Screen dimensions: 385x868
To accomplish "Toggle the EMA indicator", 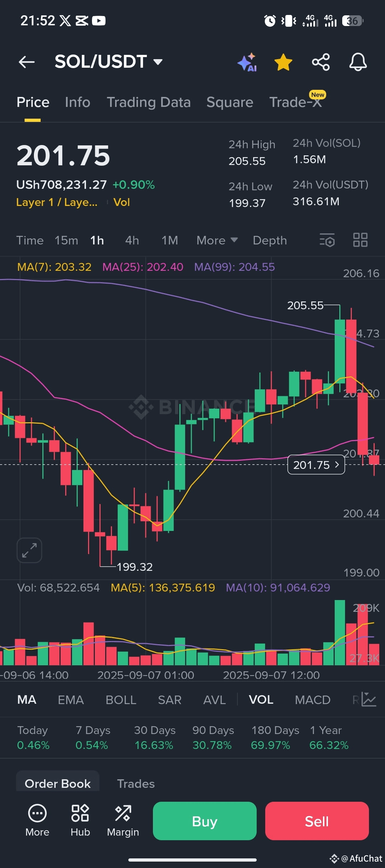I will 71,700.
